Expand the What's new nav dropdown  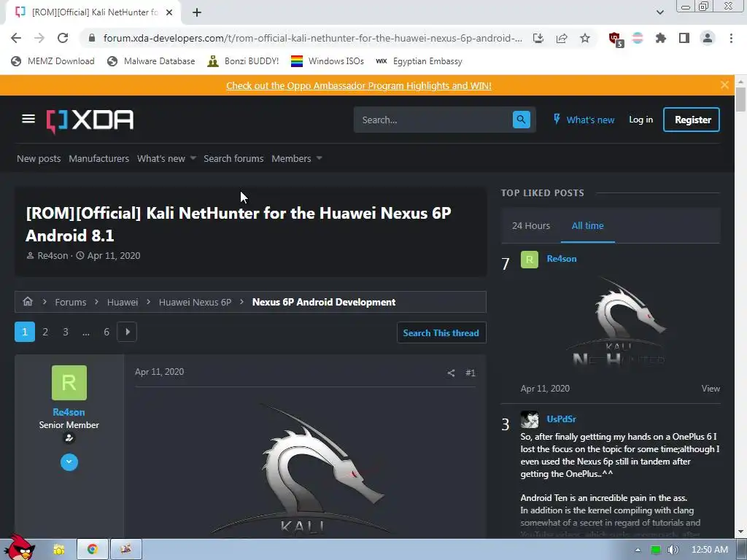(193, 158)
